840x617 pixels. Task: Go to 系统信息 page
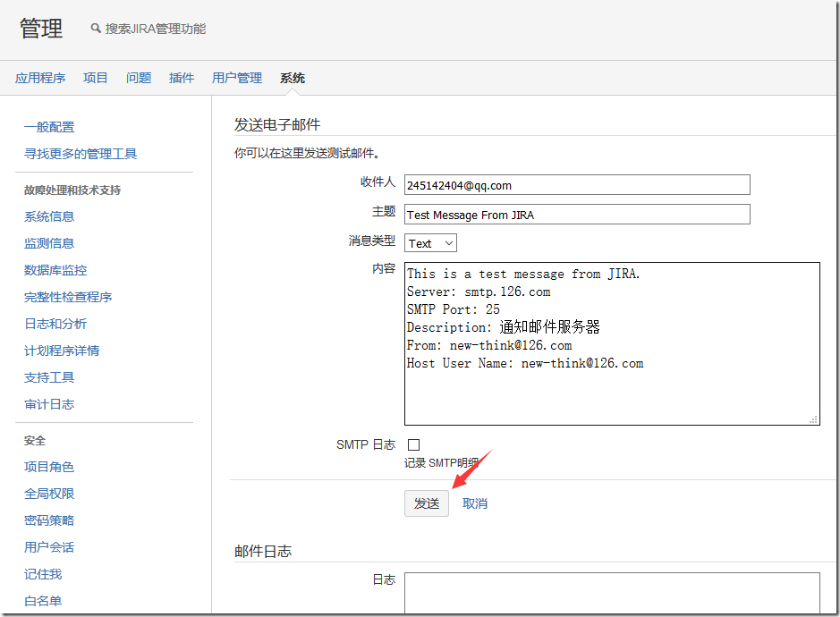(49, 217)
